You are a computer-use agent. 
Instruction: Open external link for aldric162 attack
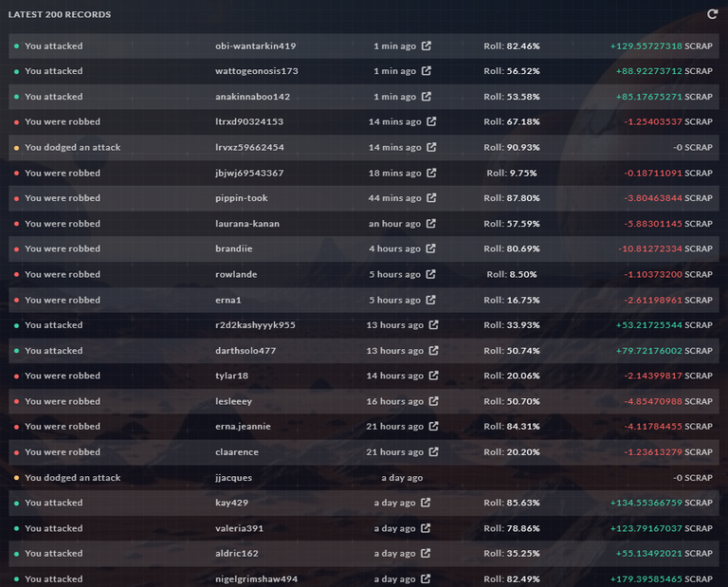(x=426, y=553)
